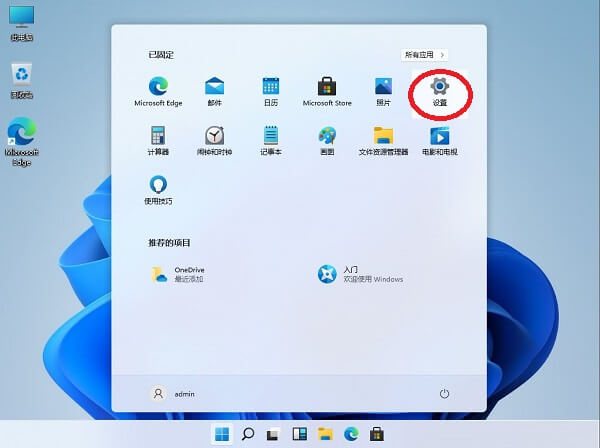600x448 pixels.
Task: Select the Recycle Bin desktop icon
Action: coord(21,81)
